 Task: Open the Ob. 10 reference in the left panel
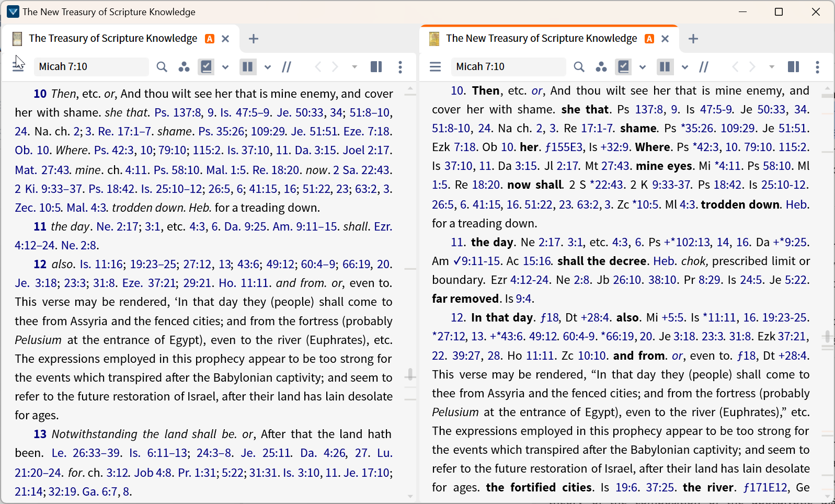pos(32,151)
